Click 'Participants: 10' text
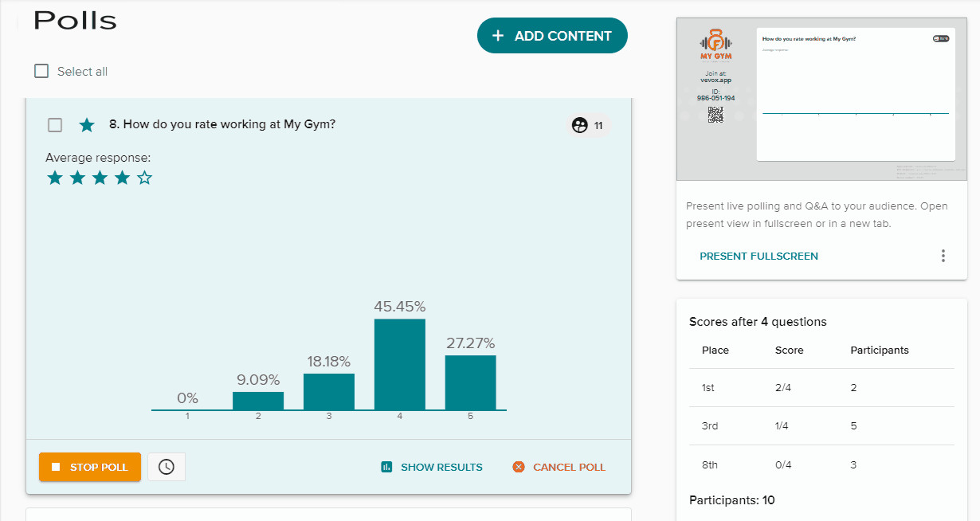Screen dimensions: 980x521 tap(731, 500)
